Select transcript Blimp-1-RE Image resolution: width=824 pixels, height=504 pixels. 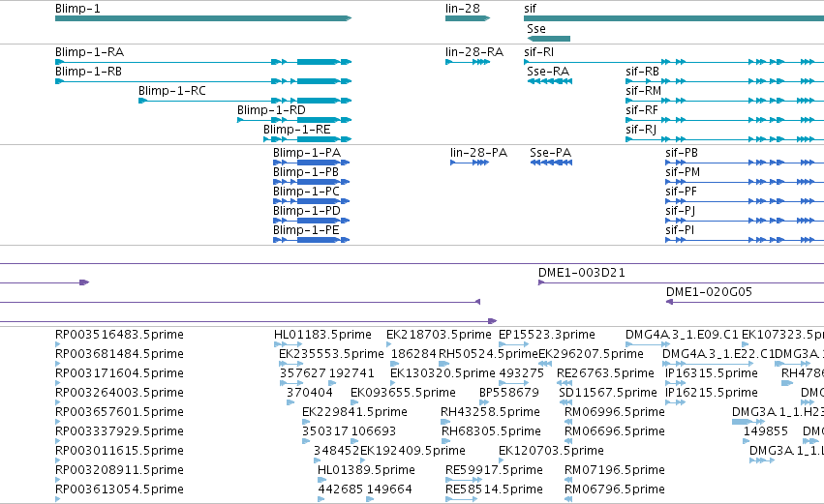tap(307, 139)
